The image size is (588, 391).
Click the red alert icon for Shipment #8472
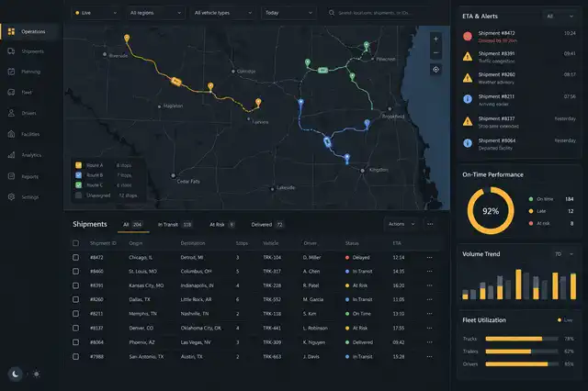click(x=468, y=37)
